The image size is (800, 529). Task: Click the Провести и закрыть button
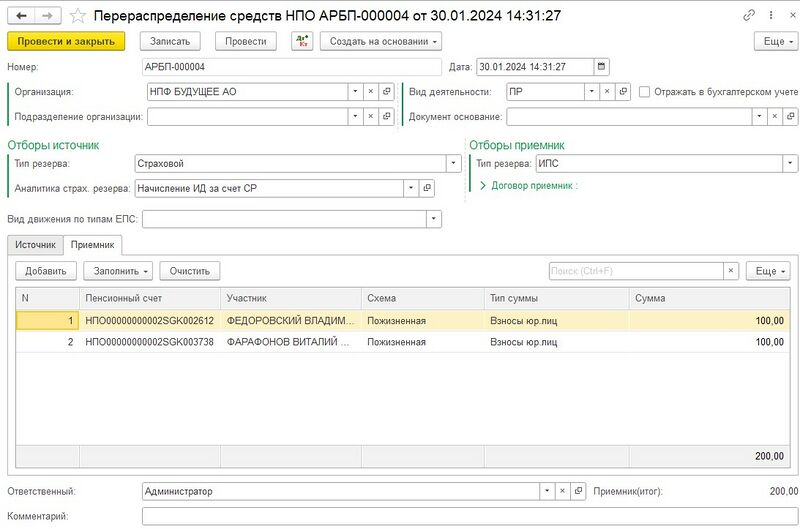pyautogui.click(x=66, y=41)
